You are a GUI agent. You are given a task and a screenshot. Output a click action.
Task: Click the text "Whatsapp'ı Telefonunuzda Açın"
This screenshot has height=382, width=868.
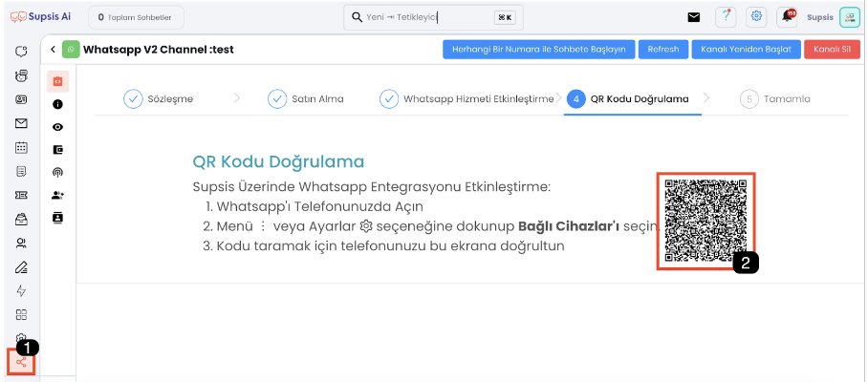320,206
